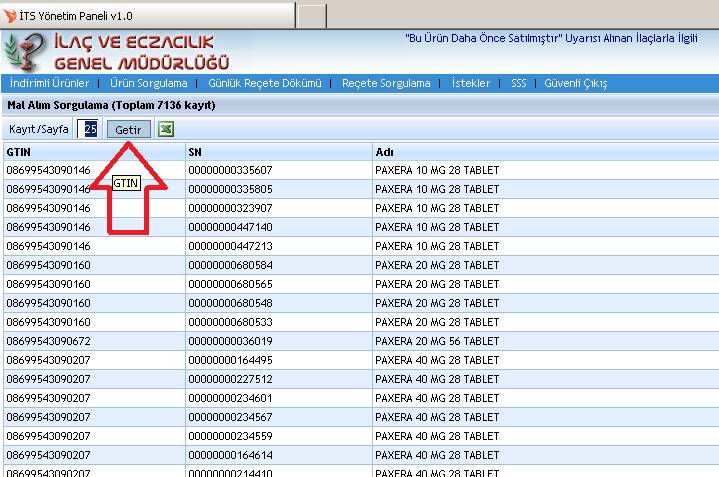Focus the Kayıt/Sayfa number field
This screenshot has height=477, width=719.
tap(88, 129)
